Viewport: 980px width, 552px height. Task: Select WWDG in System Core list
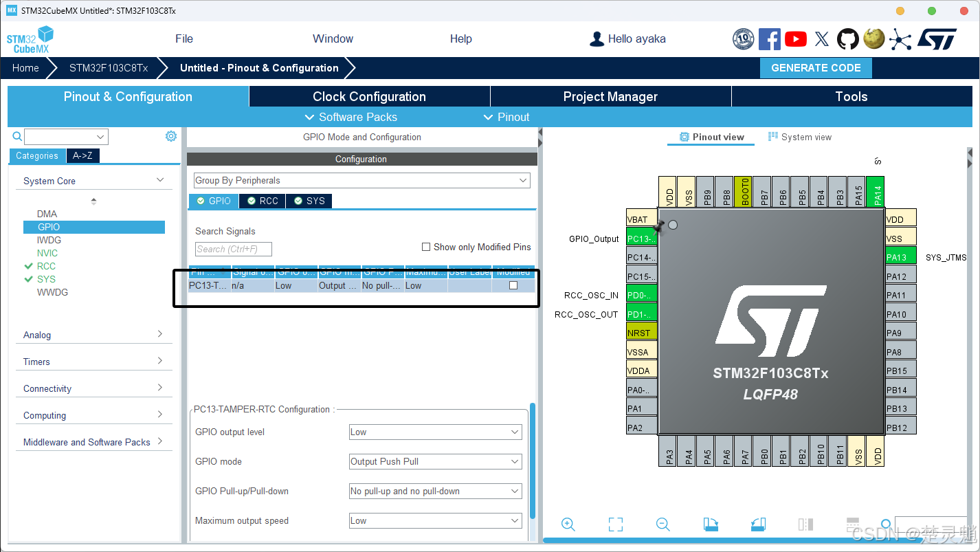(x=52, y=292)
